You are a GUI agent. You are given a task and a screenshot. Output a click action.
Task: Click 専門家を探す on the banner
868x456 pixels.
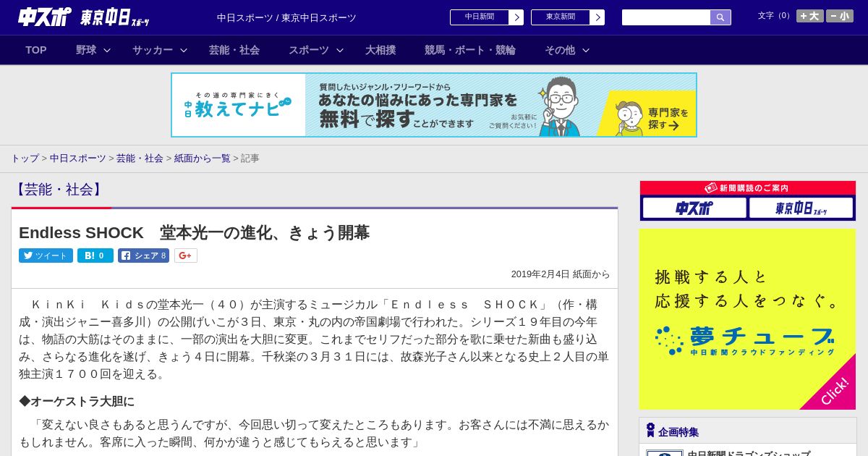tap(667, 119)
